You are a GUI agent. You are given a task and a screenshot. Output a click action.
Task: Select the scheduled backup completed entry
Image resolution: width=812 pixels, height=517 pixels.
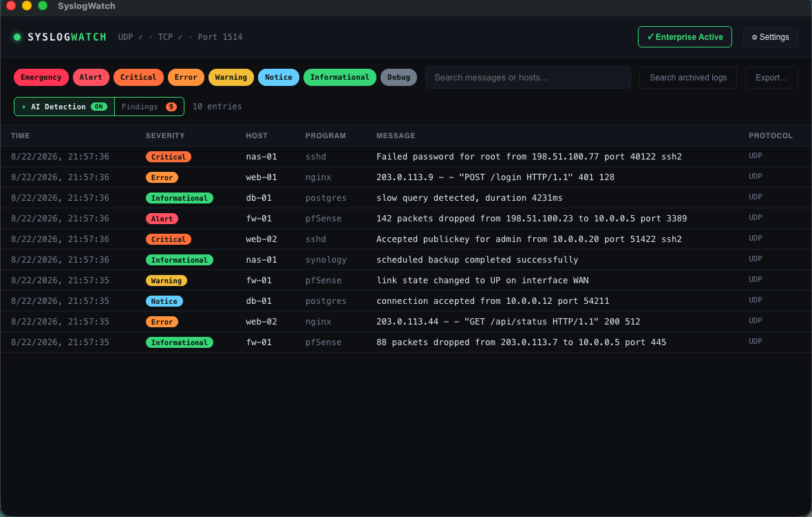[x=406, y=260]
